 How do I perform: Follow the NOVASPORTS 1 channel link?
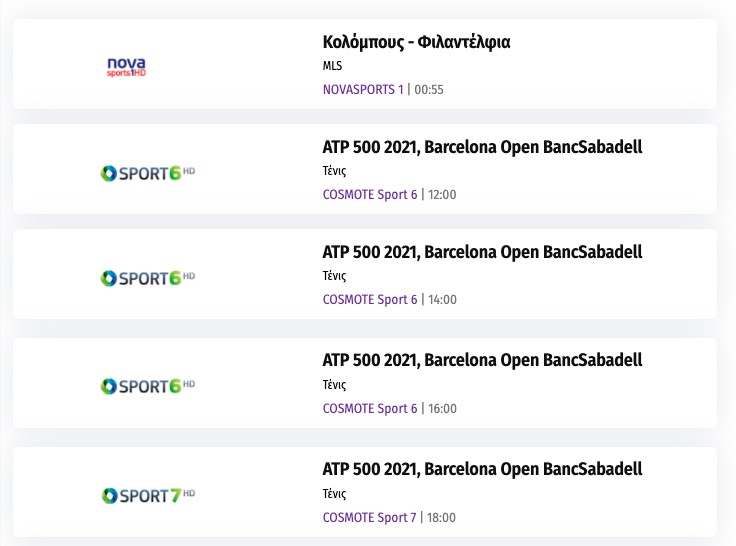coord(363,89)
